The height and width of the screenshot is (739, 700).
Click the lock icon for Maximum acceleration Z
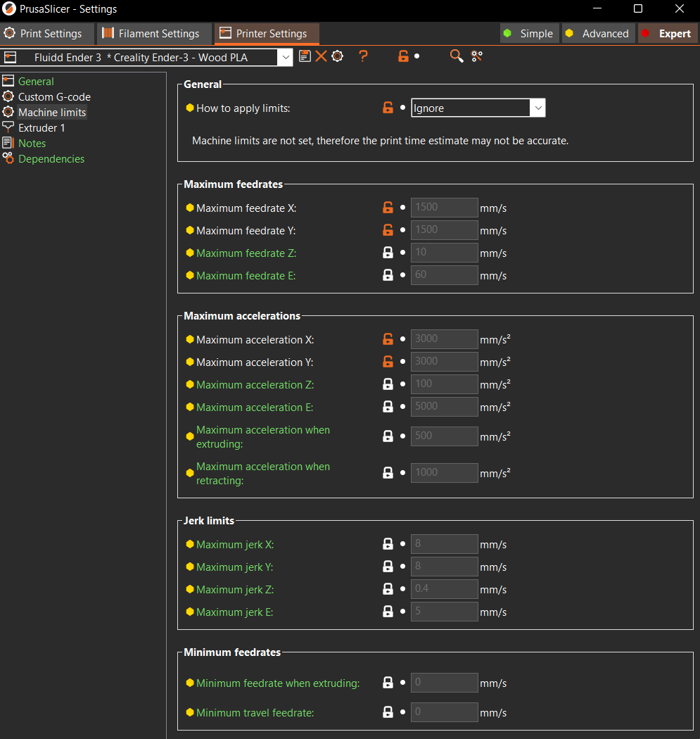tap(388, 384)
